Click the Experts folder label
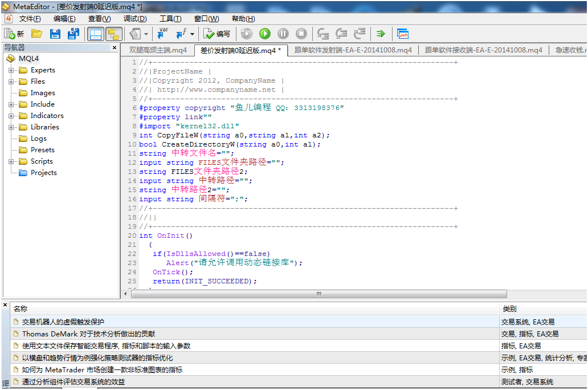The height and width of the screenshot is (390, 588). (43, 70)
